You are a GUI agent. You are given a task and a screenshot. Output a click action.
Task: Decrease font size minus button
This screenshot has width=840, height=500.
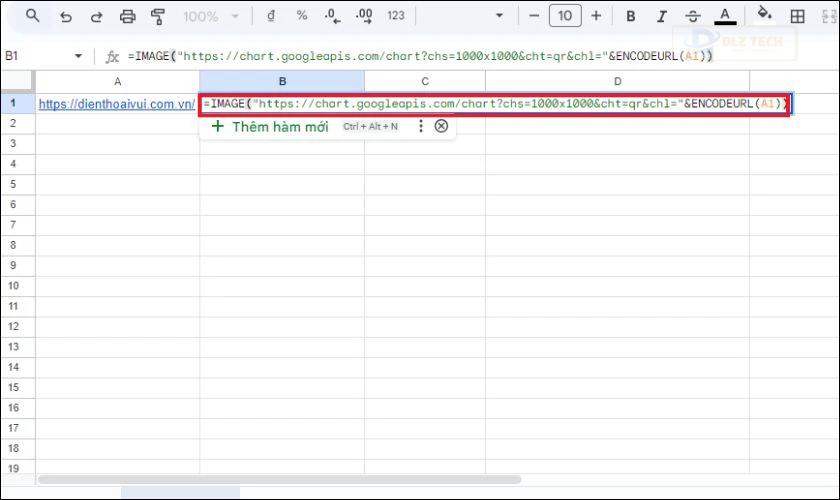coord(534,16)
